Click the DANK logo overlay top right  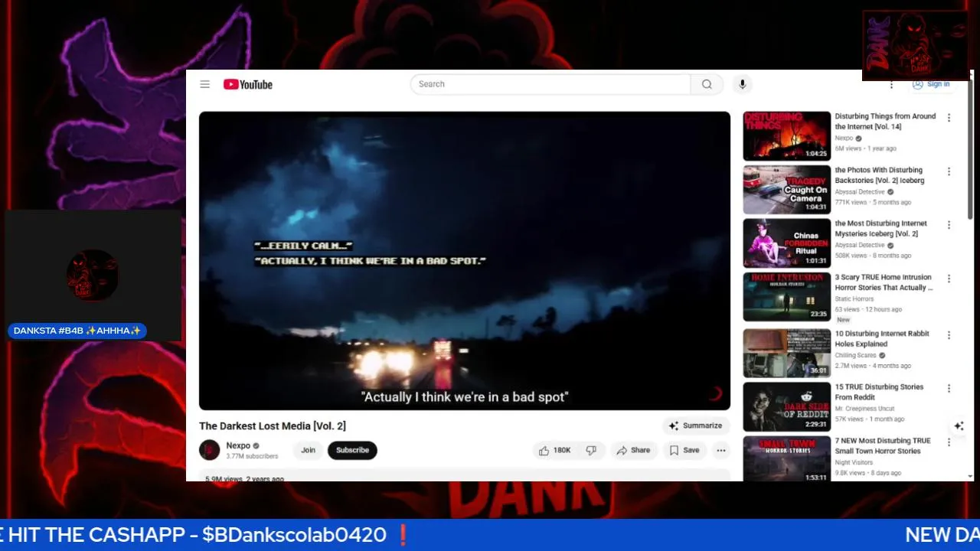coord(916,46)
